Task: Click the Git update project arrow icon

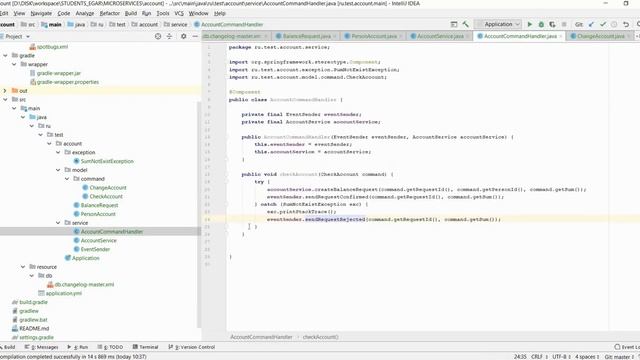Action: coord(591,24)
